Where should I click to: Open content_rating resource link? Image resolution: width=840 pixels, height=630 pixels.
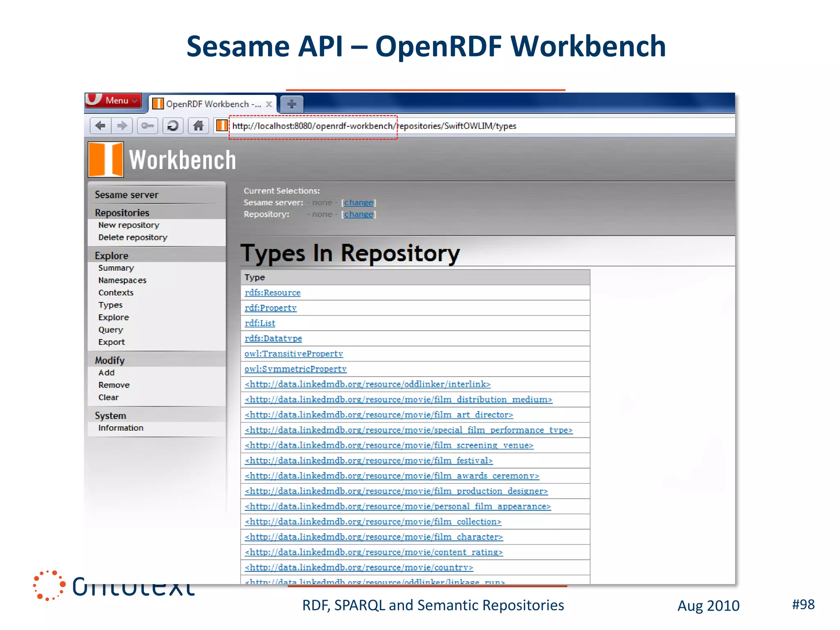(374, 552)
